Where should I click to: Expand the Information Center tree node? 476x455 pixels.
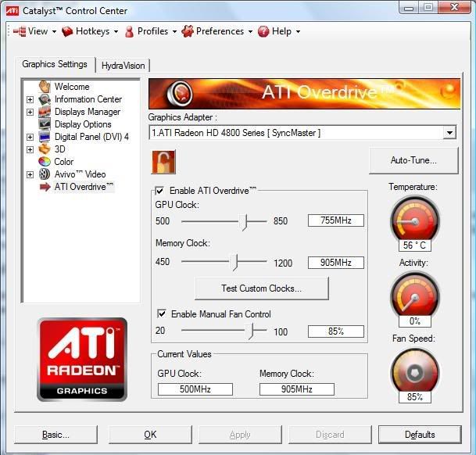coord(30,99)
